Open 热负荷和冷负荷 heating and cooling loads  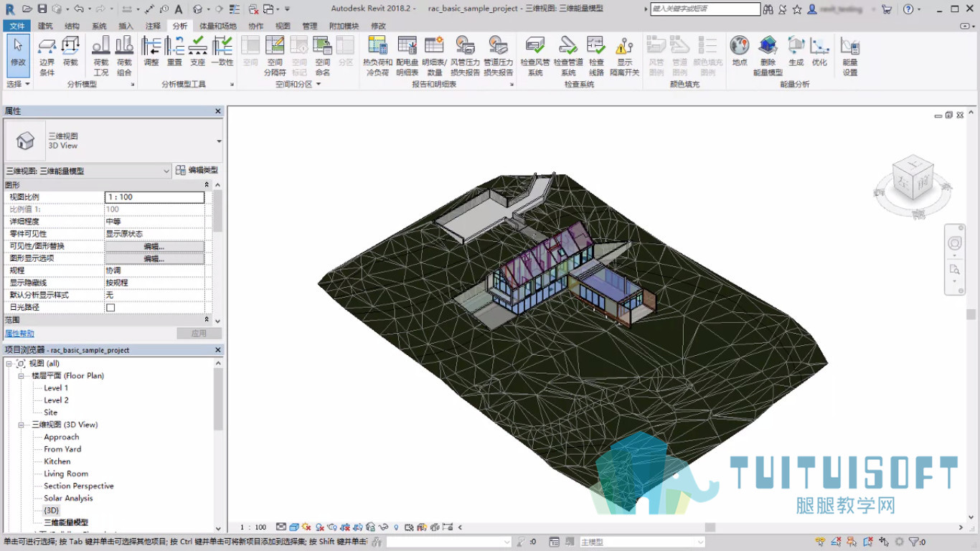tap(377, 56)
